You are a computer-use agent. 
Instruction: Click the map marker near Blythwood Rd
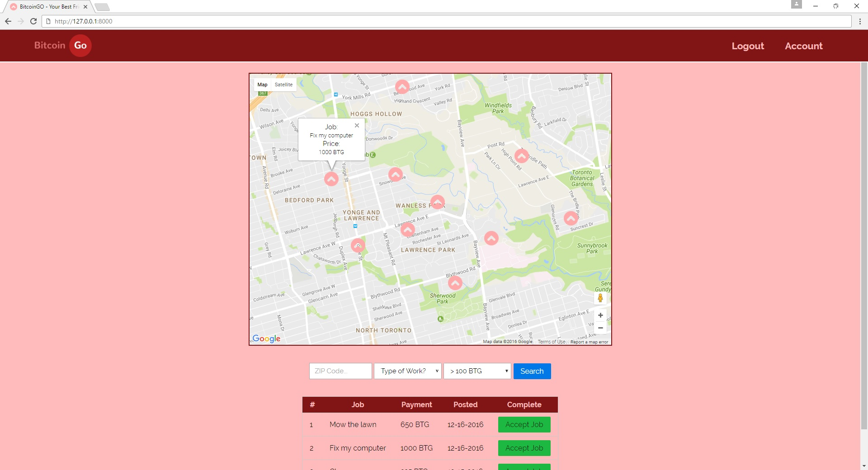point(455,283)
